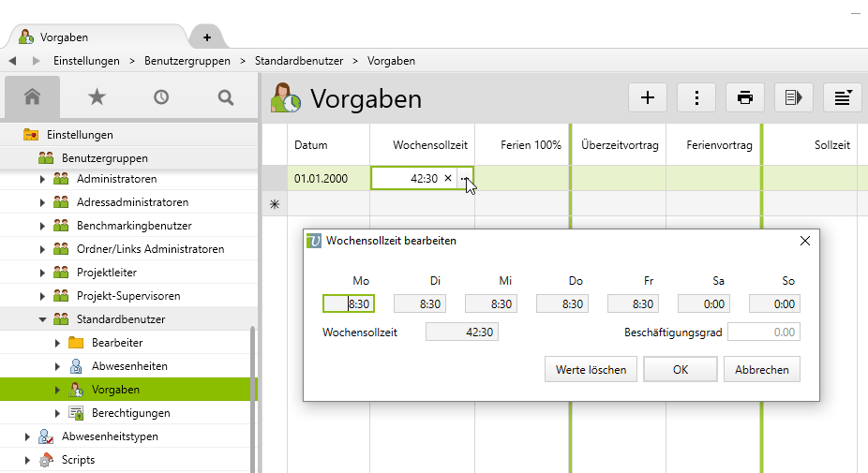The height and width of the screenshot is (473, 868).
Task: Click Benutzergruppen in the breadcrumb
Action: click(x=187, y=61)
